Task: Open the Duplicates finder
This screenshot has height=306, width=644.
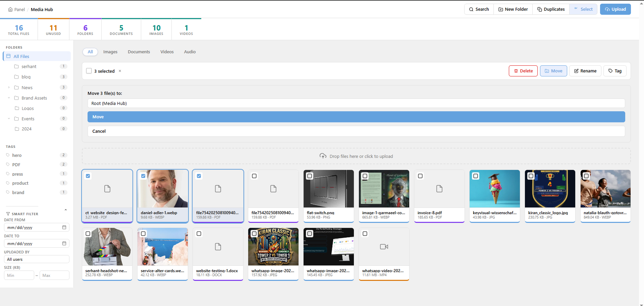Action: 551,9
